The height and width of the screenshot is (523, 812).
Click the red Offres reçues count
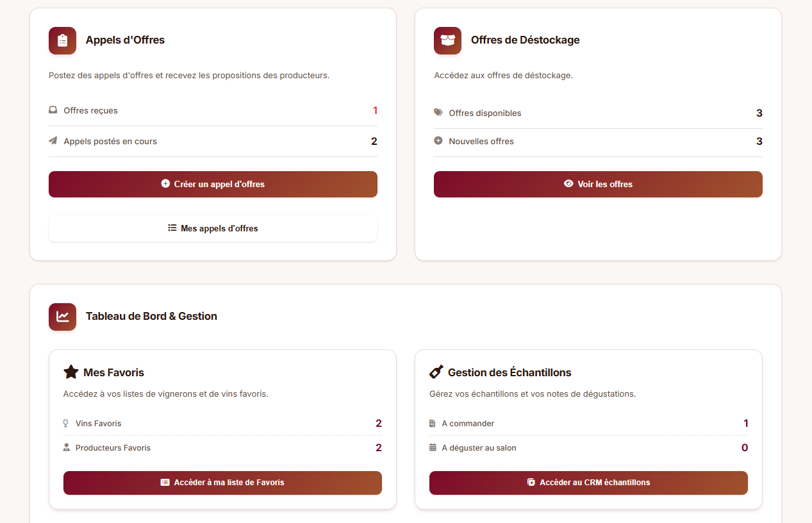tap(375, 110)
